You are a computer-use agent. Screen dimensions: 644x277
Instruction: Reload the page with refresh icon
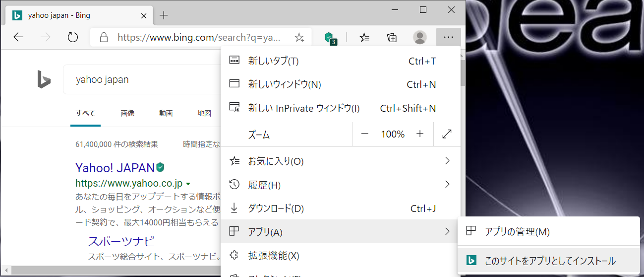73,37
